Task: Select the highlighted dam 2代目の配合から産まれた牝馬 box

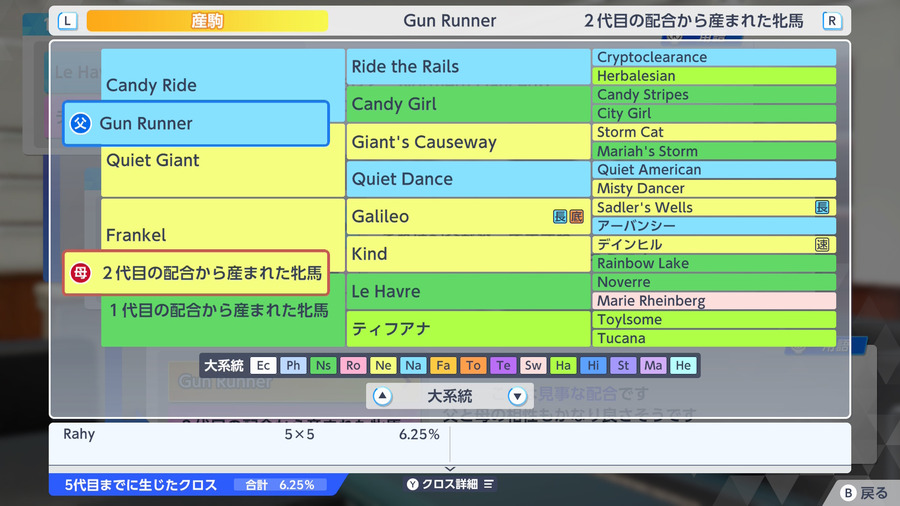Action: 196,273
